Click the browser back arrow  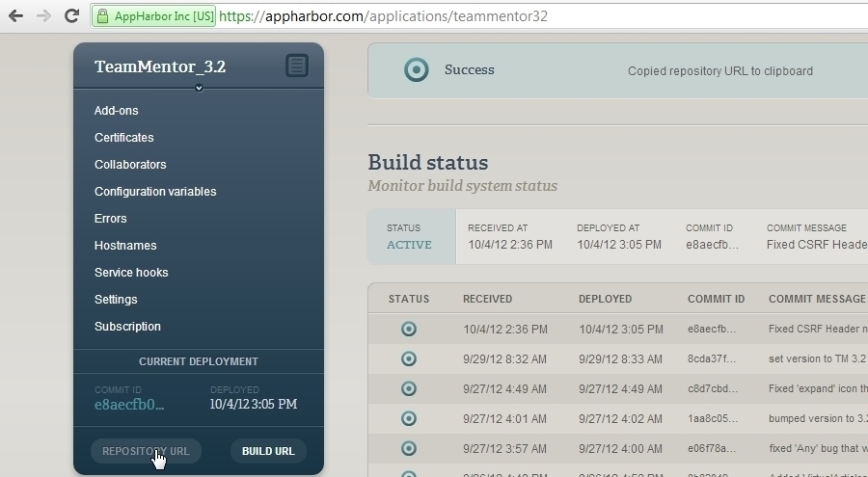[x=15, y=16]
